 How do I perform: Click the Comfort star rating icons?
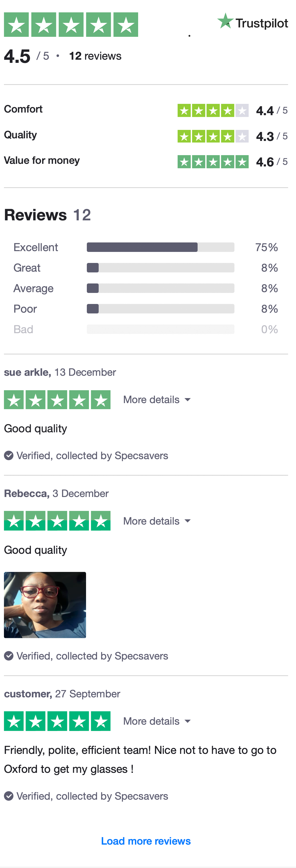(x=213, y=110)
